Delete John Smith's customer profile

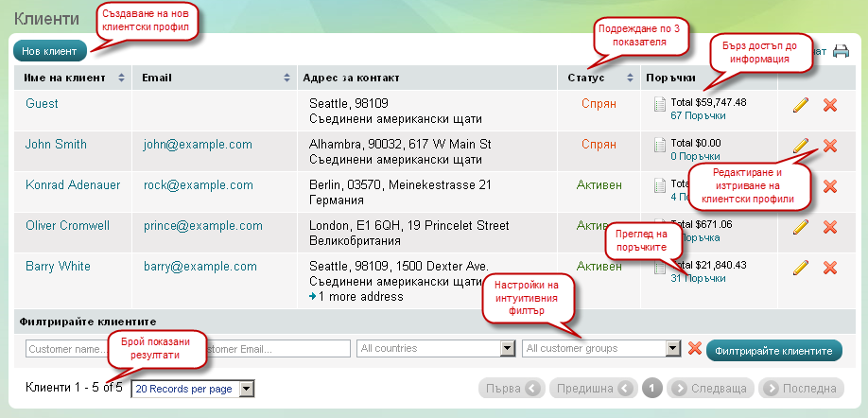coord(830,145)
